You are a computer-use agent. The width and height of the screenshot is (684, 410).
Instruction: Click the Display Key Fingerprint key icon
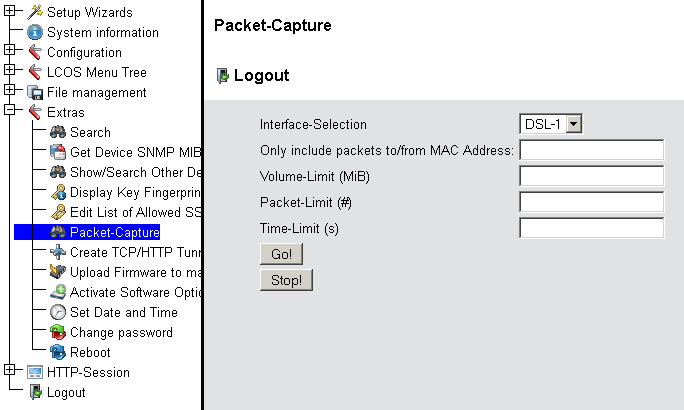pos(58,192)
